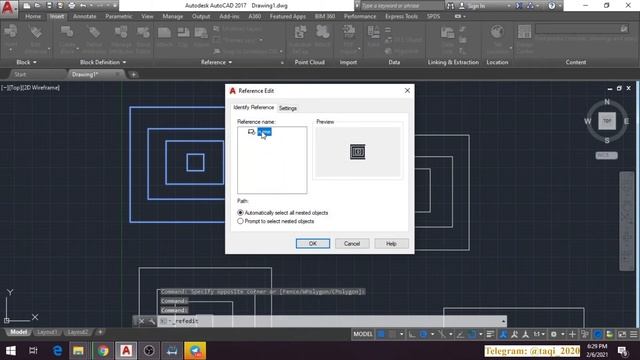Toggle polar tracking in status bar
This screenshot has width=640, height=360.
pyautogui.click(x=423, y=334)
